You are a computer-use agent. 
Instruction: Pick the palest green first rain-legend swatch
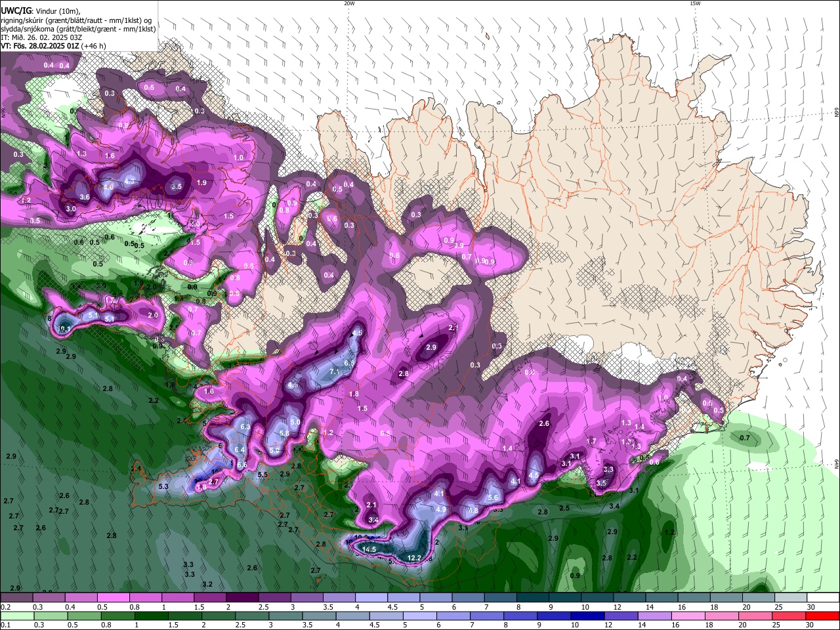point(16,616)
